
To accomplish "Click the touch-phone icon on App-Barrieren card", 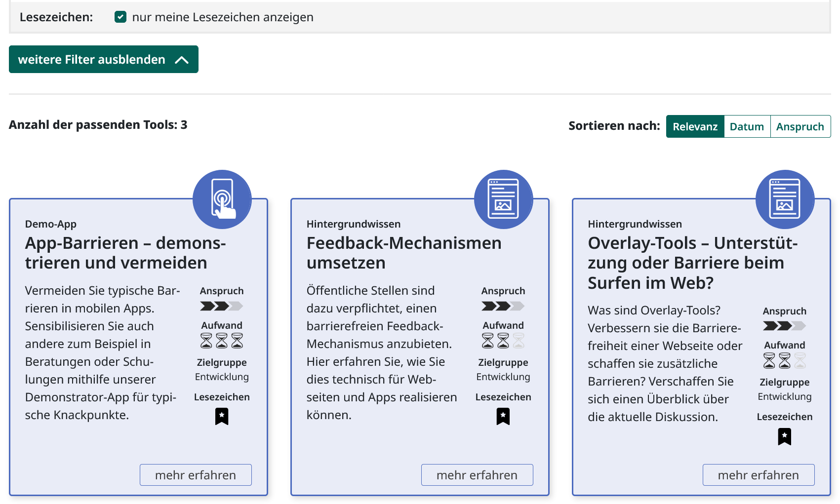I will (222, 199).
